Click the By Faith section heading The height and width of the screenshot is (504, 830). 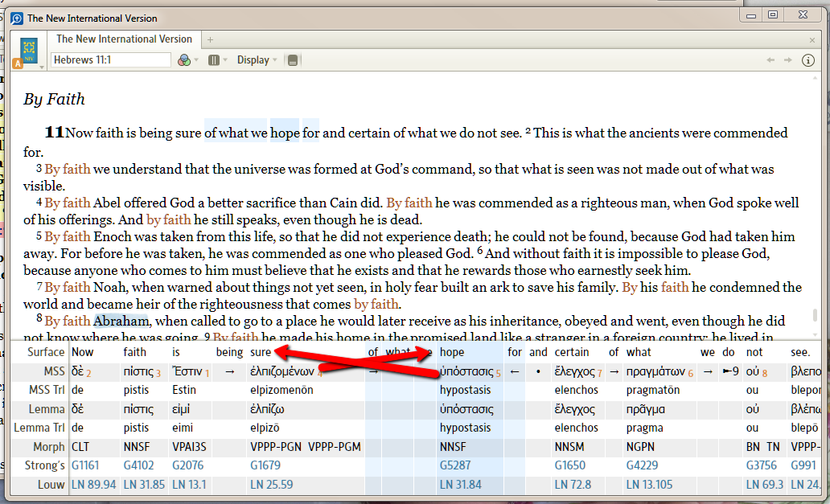pyautogui.click(x=54, y=99)
